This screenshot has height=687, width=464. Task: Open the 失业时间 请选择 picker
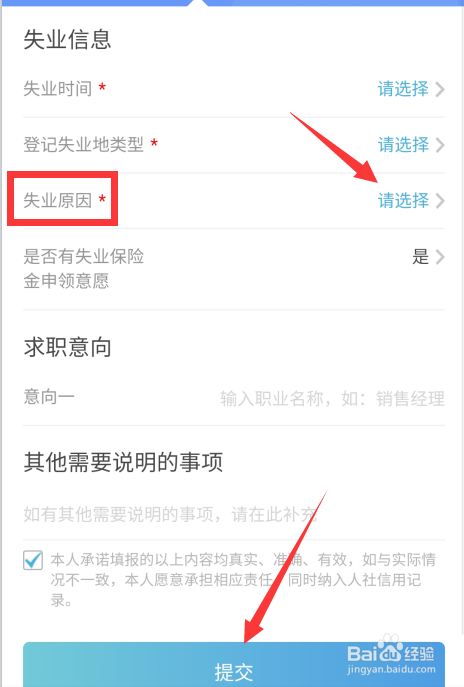point(403,89)
